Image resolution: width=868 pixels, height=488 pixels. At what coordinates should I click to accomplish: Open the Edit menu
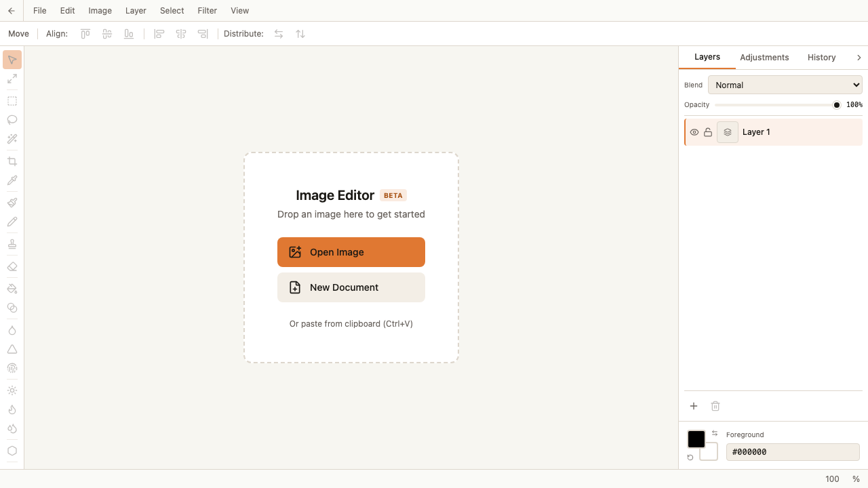67,11
